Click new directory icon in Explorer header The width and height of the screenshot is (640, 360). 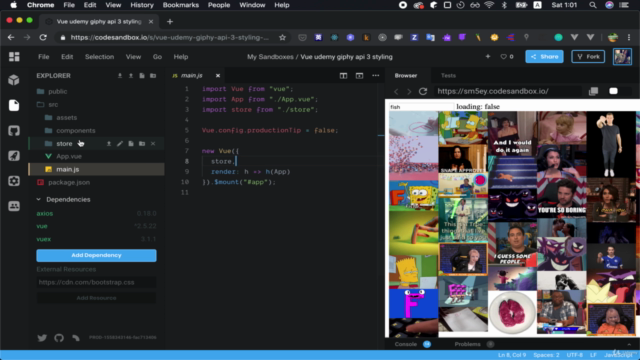[153, 76]
